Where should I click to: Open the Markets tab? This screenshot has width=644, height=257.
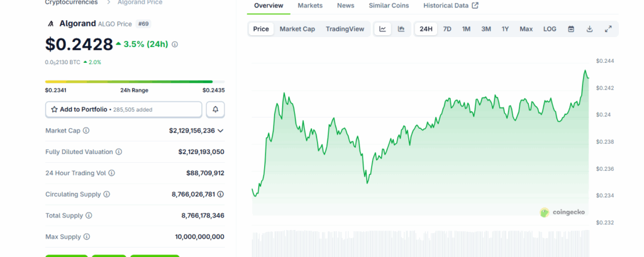(x=310, y=6)
